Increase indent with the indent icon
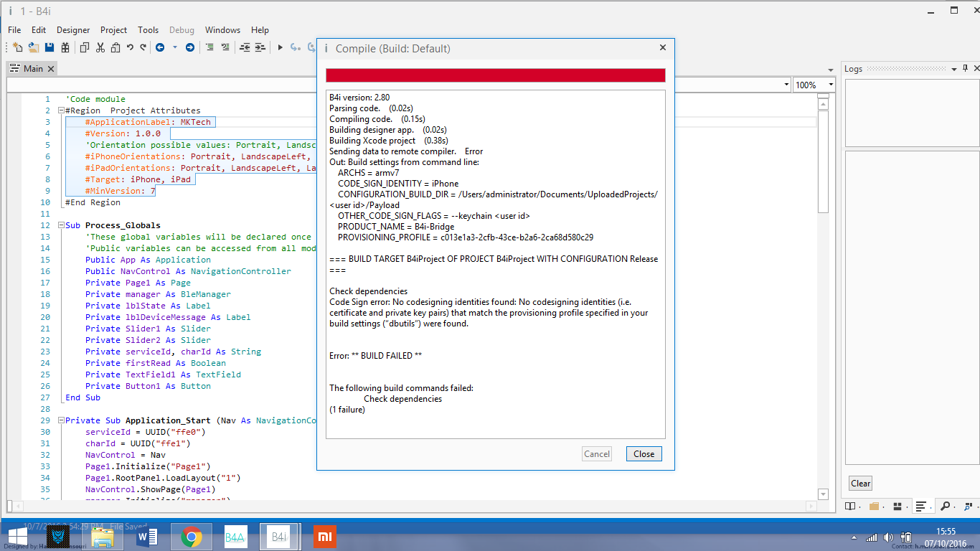Screen dimensions: 980x551 260,47
